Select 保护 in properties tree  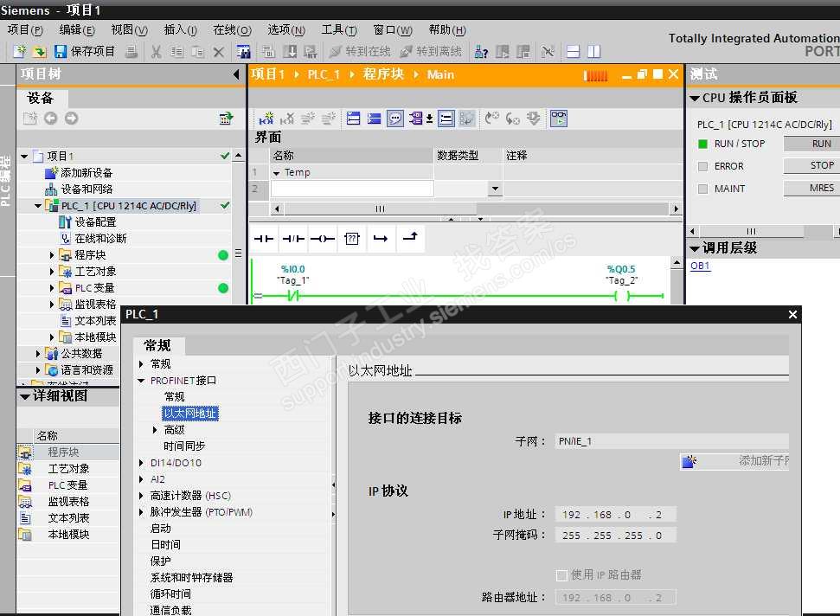(x=160, y=561)
